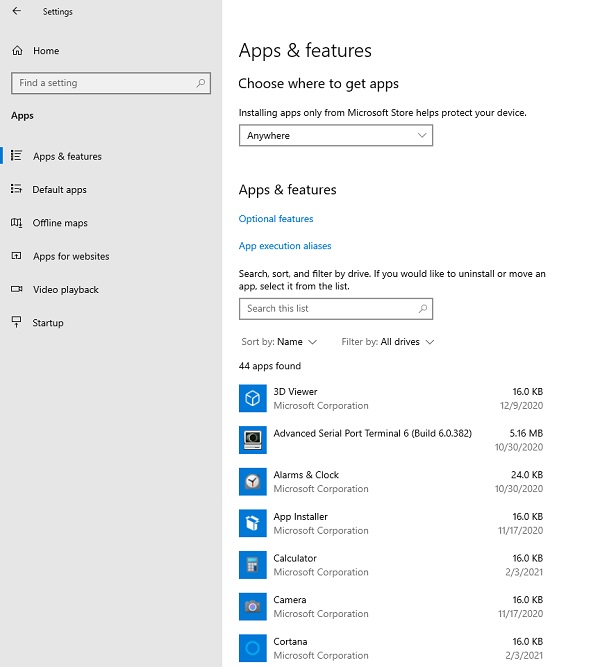The image size is (600, 667).
Task: Open the Optional features link
Action: pyautogui.click(x=276, y=219)
